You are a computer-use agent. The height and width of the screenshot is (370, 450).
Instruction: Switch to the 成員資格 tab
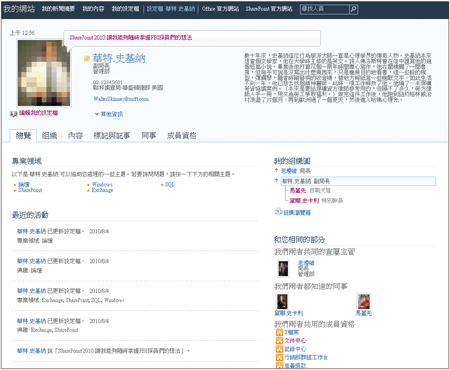coord(182,135)
